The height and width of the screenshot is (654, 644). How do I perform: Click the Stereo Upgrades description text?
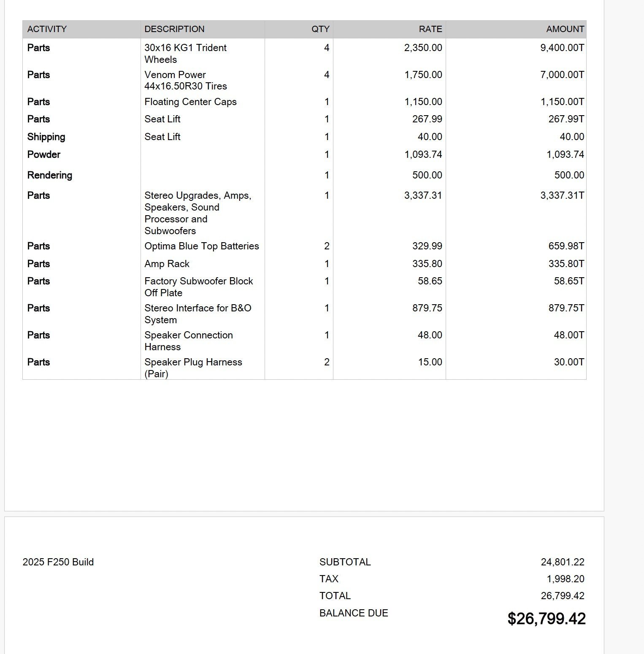198,213
